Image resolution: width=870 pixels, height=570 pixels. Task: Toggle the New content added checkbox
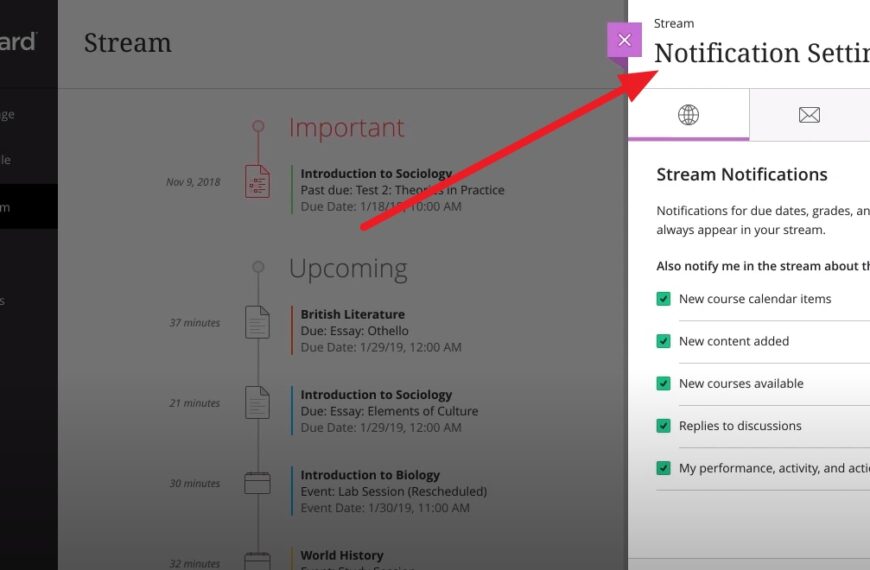click(663, 341)
